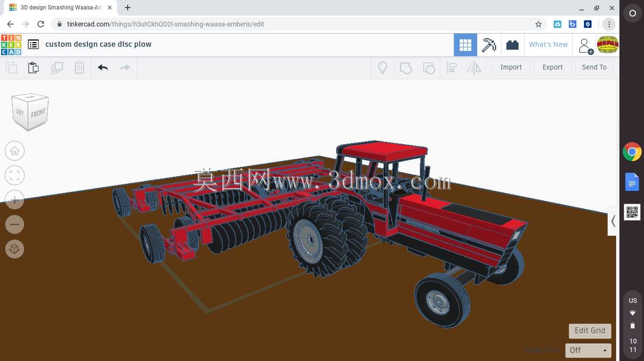Click the Group shapes icon
644x361 pixels.
click(x=406, y=68)
